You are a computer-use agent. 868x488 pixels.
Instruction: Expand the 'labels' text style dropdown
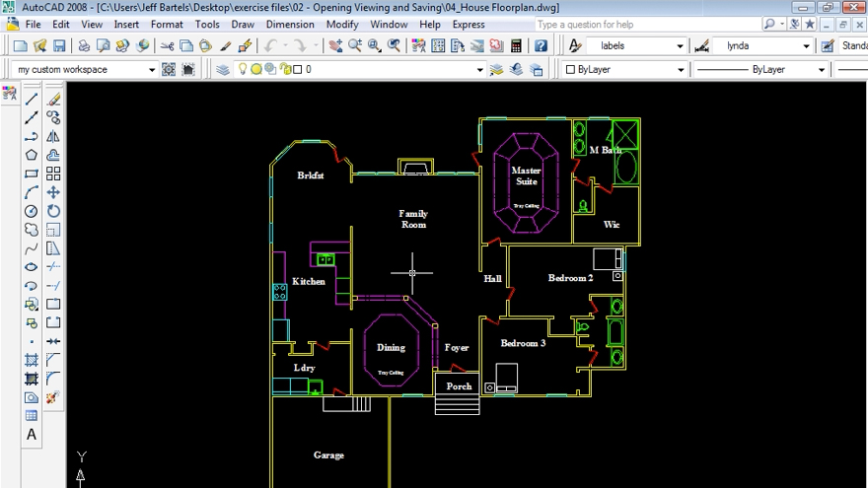[x=680, y=46]
